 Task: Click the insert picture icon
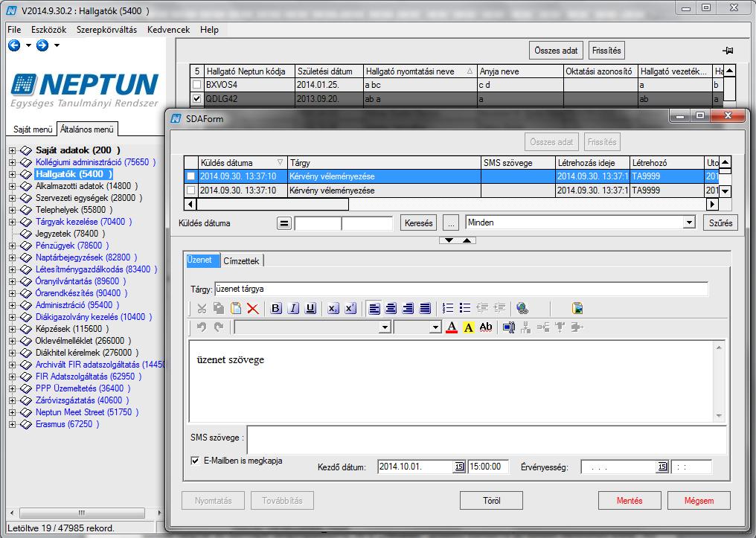(577, 309)
